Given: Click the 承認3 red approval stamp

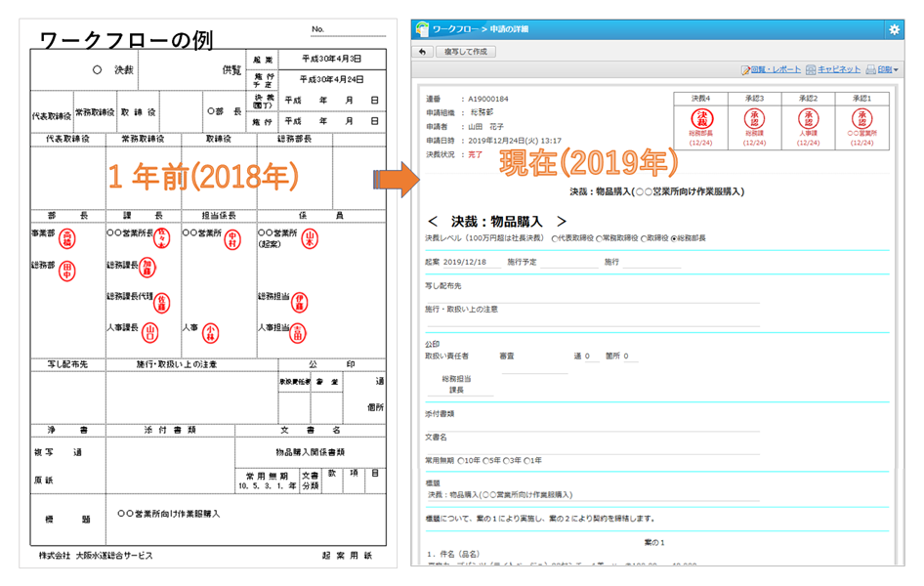Looking at the screenshot, I should 753,118.
